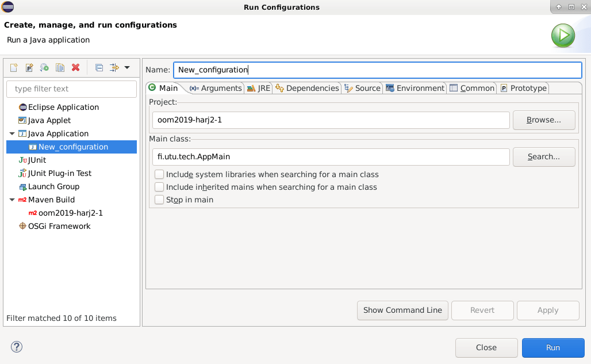Click the Apply button
The height and width of the screenshot is (364, 591).
[x=548, y=310]
